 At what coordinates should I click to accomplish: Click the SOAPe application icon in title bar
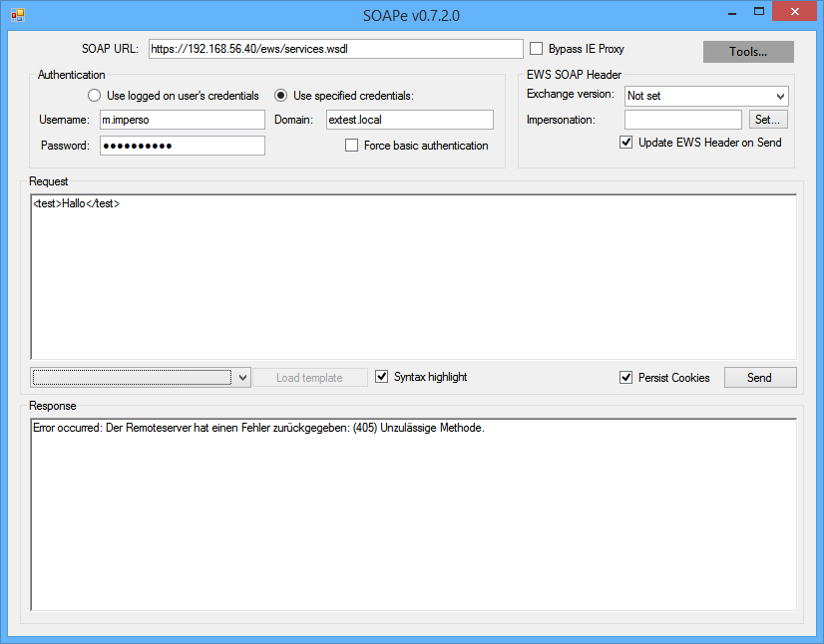click(18, 15)
